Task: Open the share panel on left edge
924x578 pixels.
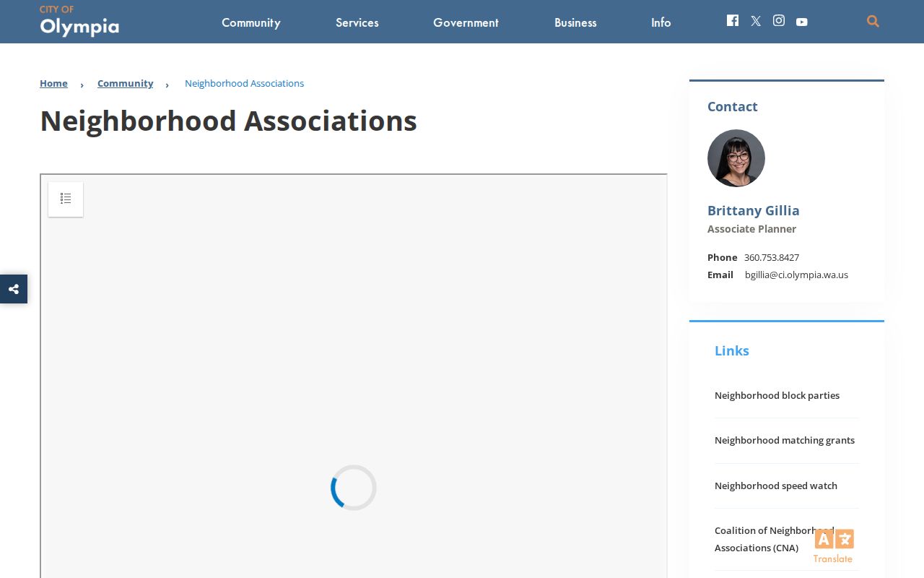Action: click(x=14, y=289)
